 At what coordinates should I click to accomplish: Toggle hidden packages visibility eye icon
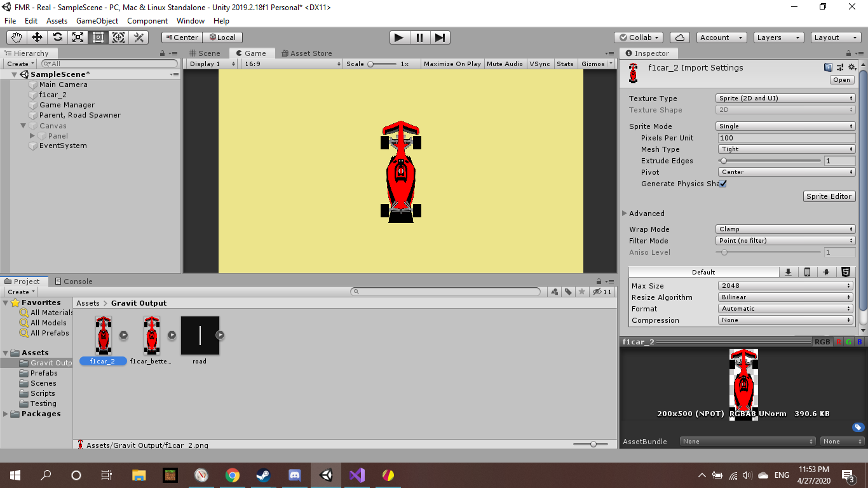(601, 292)
